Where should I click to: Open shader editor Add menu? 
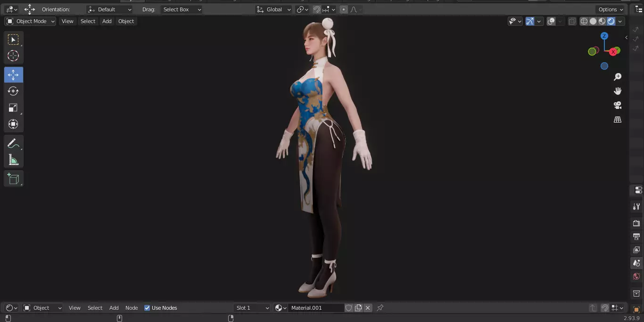pyautogui.click(x=114, y=308)
